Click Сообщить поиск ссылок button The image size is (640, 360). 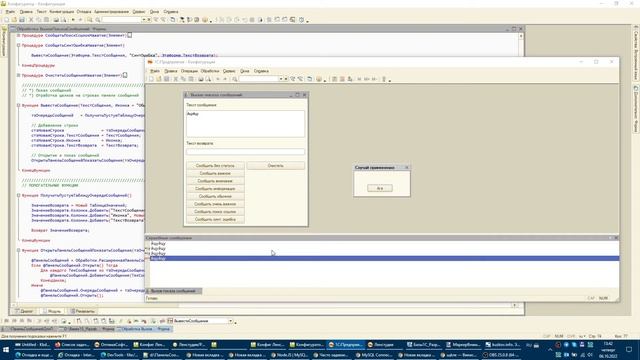215,212
